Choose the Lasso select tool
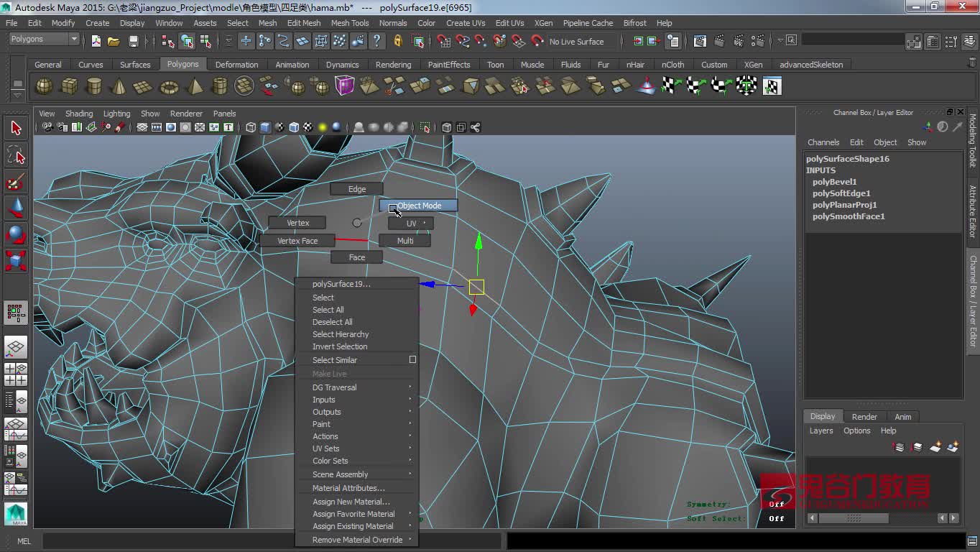The image size is (980, 552). point(16,155)
